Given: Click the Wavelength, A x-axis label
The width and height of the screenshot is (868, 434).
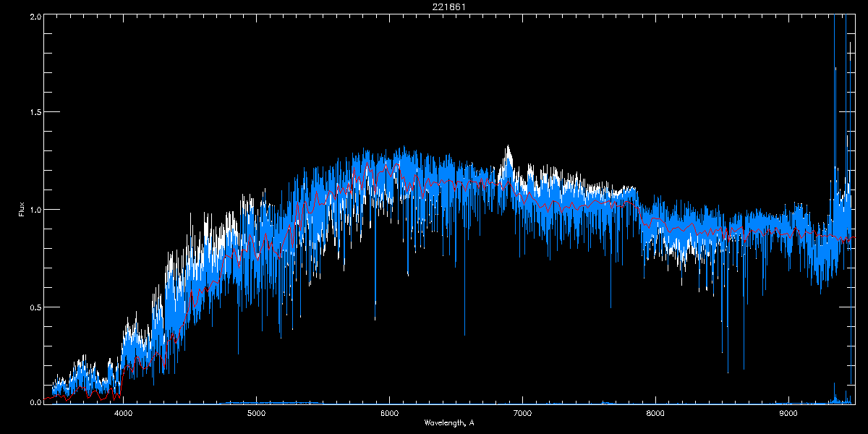Looking at the screenshot, I should tap(449, 422).
